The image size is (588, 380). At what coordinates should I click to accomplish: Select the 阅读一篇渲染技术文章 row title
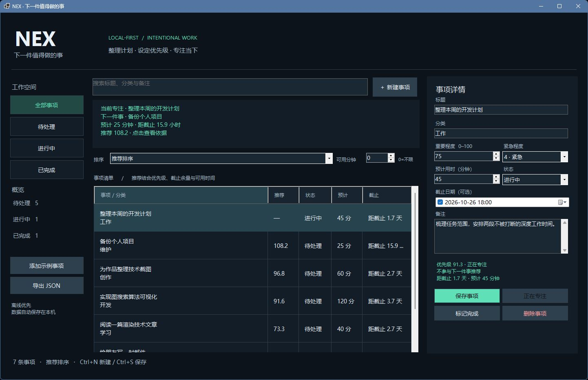pyautogui.click(x=128, y=325)
